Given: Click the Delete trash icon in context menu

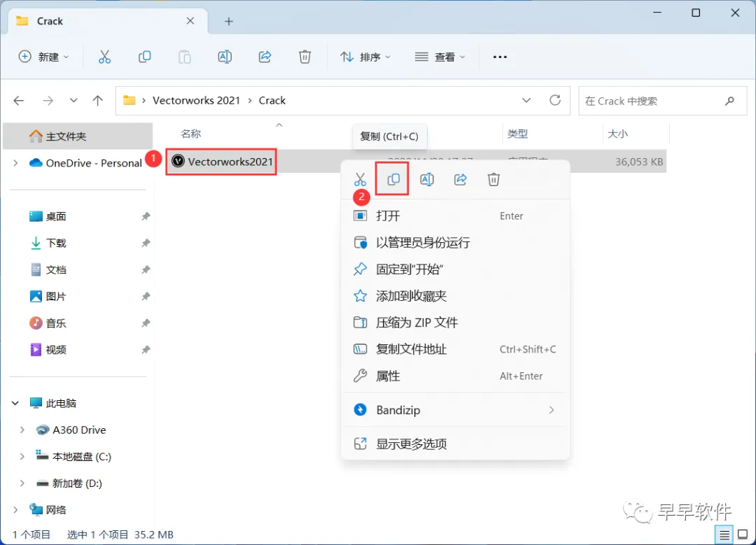Looking at the screenshot, I should coord(493,180).
